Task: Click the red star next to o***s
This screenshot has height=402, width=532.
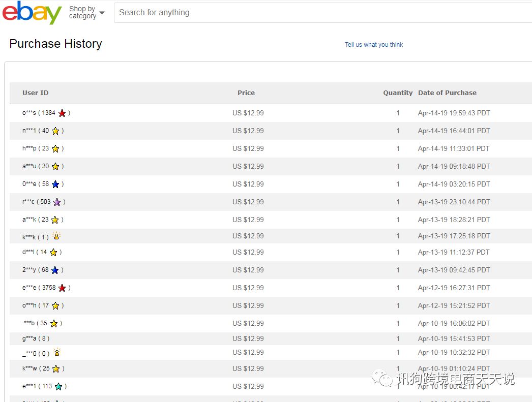Action: click(x=62, y=113)
